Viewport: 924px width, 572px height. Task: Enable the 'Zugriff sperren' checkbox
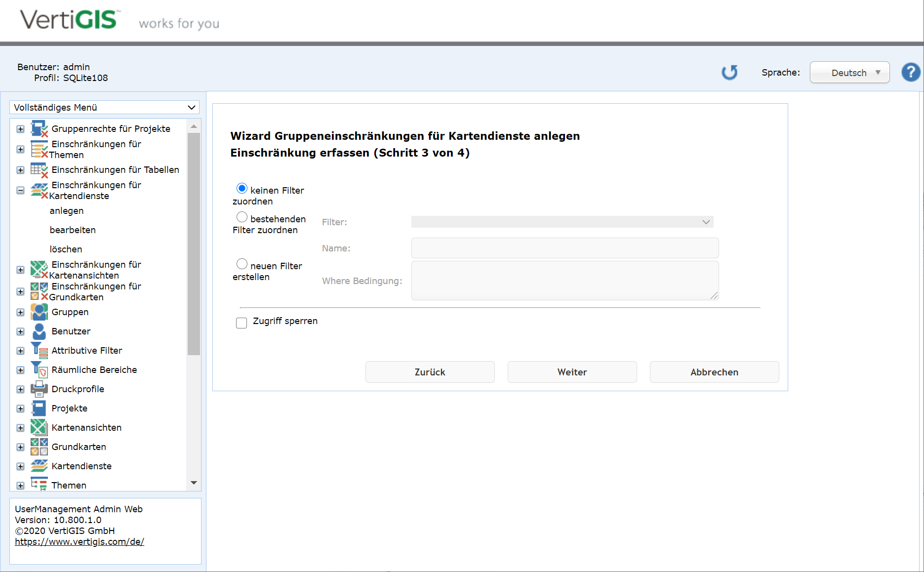point(241,323)
